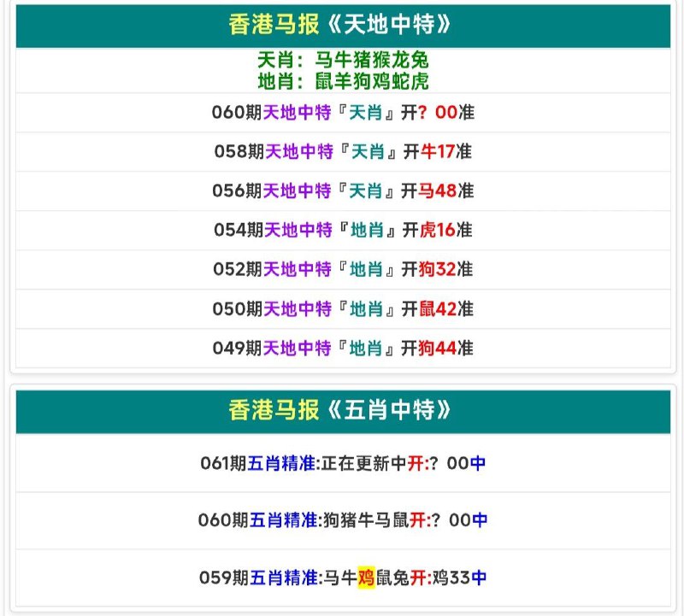Click the 059期五肖精准 row 开:鸡33
684x616 pixels.
tap(343, 578)
